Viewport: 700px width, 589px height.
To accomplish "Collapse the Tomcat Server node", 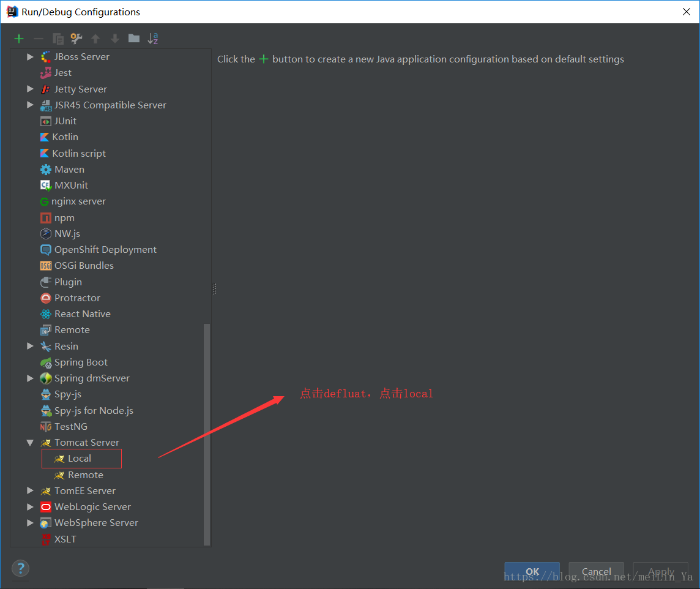I will pyautogui.click(x=30, y=443).
